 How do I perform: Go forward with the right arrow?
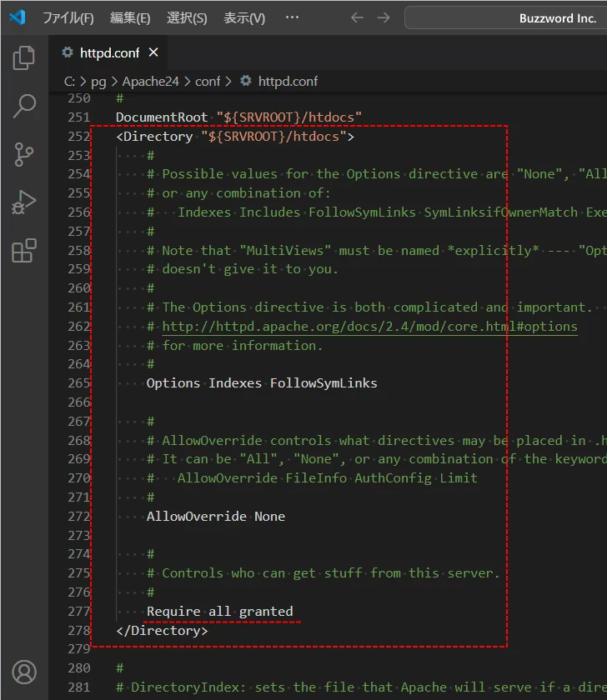384,17
